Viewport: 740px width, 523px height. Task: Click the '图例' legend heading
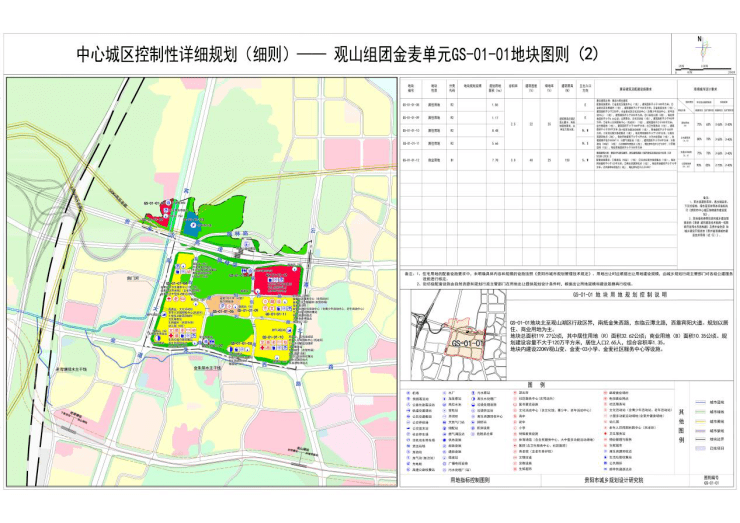(536, 385)
